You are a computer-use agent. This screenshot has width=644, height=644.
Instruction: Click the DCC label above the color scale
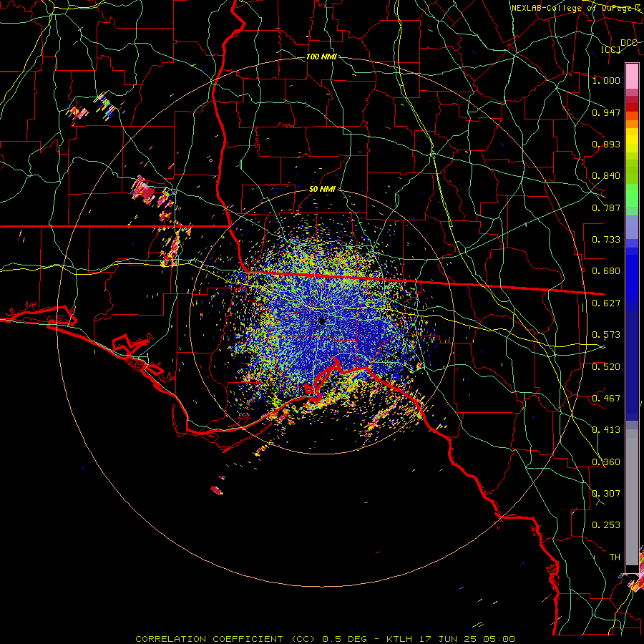click(628, 43)
